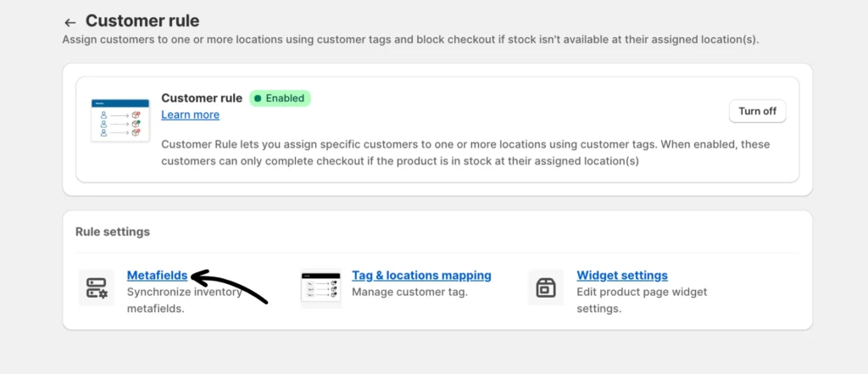Click the Customer rule illustration image
This screenshot has height=374, width=868.
116,118
